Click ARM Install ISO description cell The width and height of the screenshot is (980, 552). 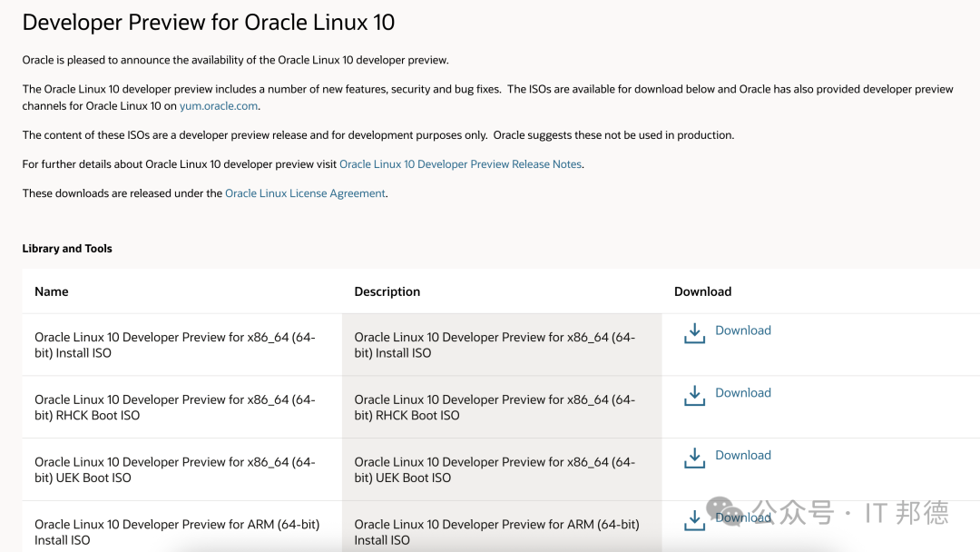pyautogui.click(x=502, y=527)
